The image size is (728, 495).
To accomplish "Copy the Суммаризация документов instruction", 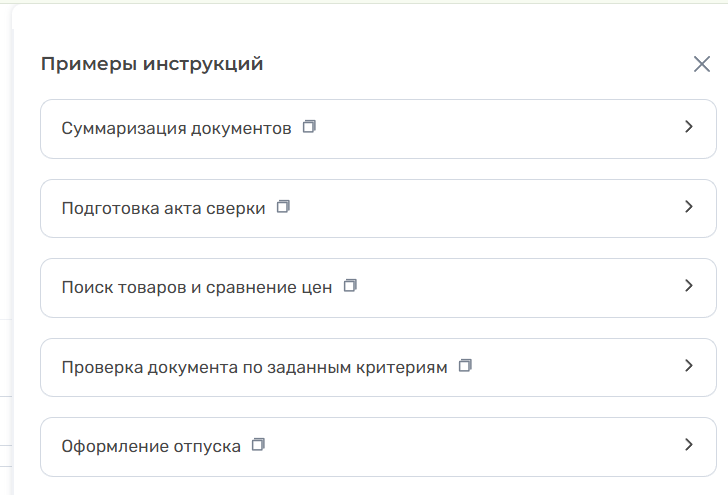I will click(x=309, y=126).
